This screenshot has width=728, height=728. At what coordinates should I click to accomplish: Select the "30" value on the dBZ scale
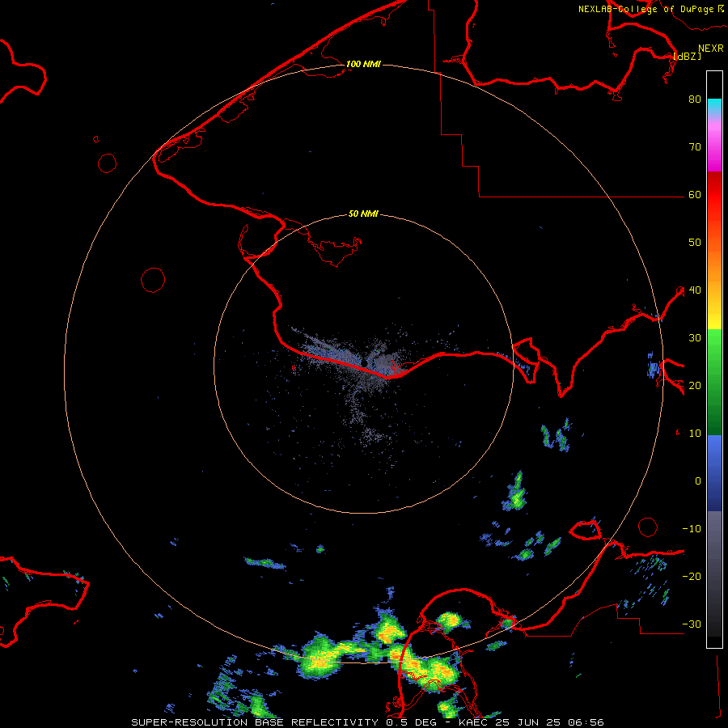coord(695,337)
